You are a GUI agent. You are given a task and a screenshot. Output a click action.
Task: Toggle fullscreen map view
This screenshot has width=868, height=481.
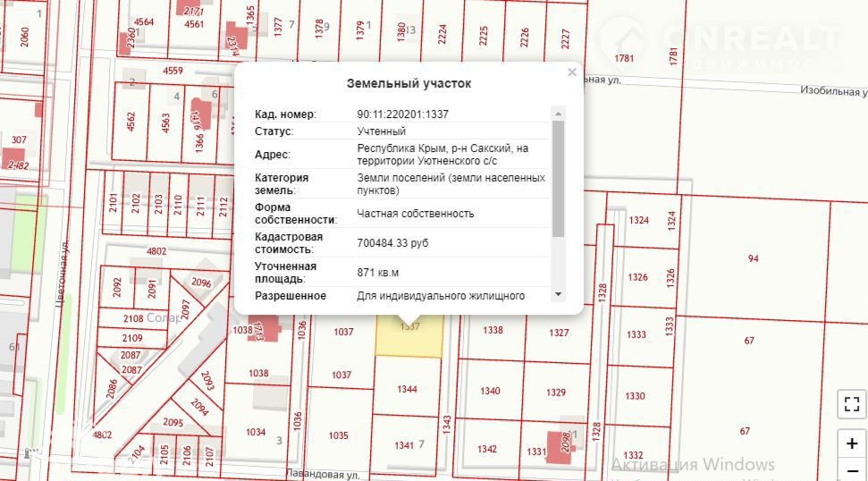(x=851, y=404)
